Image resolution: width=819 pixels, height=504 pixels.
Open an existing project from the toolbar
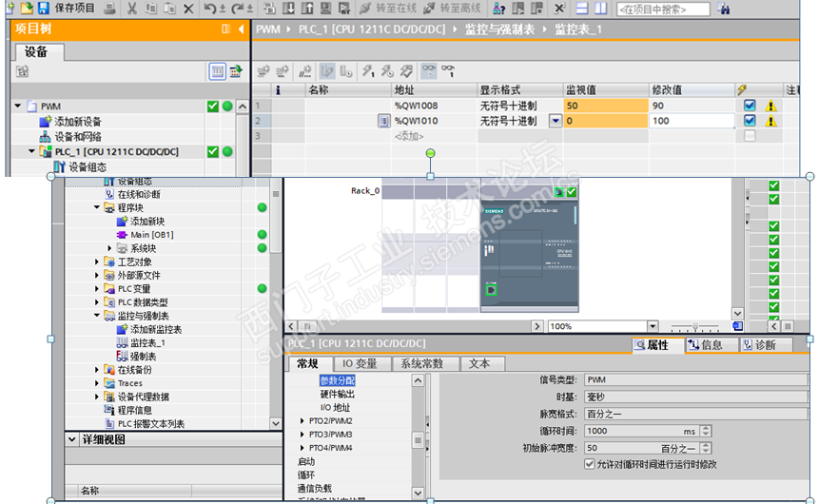pyautogui.click(x=26, y=8)
